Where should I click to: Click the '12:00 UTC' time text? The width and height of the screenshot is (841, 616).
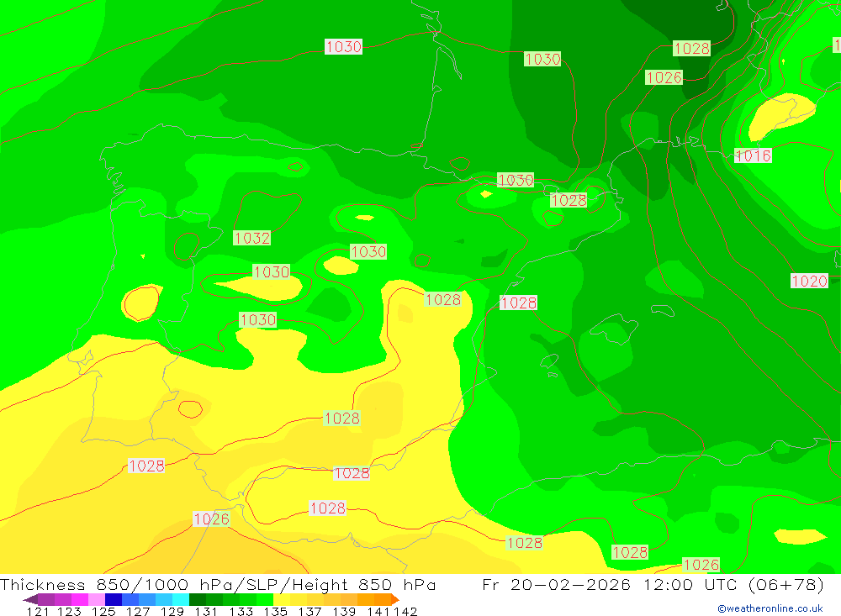pos(692,584)
